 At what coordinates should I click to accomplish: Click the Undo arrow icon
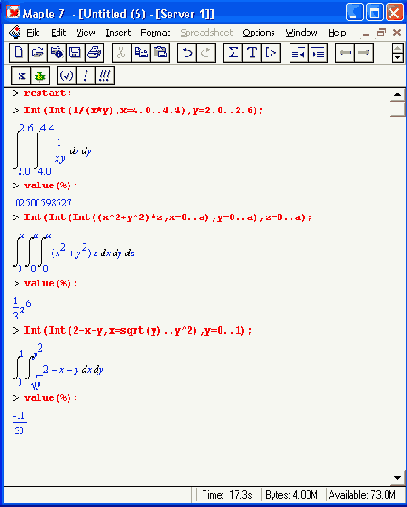pyautogui.click(x=187, y=53)
